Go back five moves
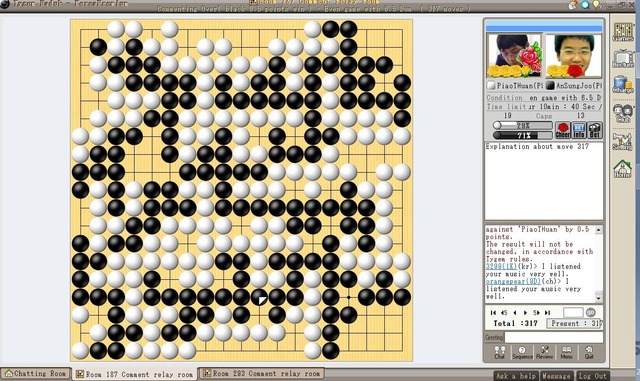This screenshot has height=381, width=640. click(x=504, y=312)
